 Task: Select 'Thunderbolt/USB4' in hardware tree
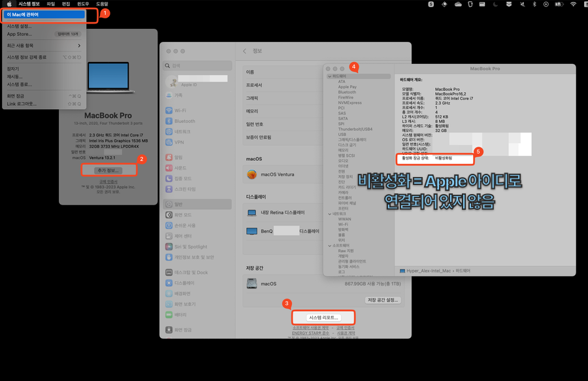[355, 129]
